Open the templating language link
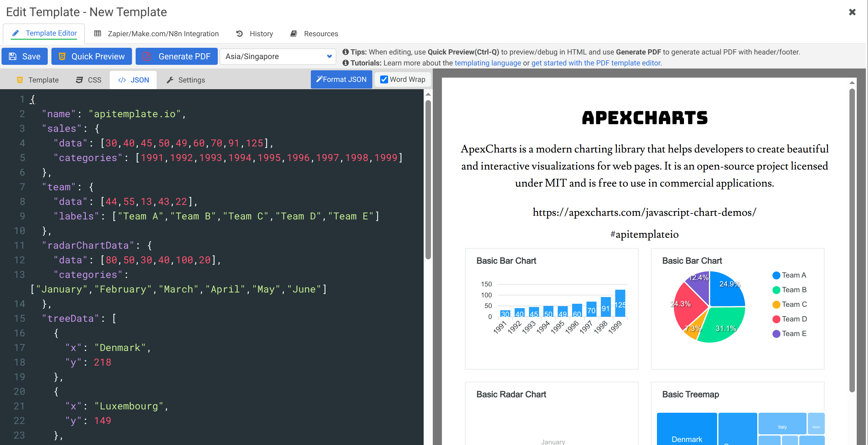The image size is (868, 445). (x=488, y=63)
